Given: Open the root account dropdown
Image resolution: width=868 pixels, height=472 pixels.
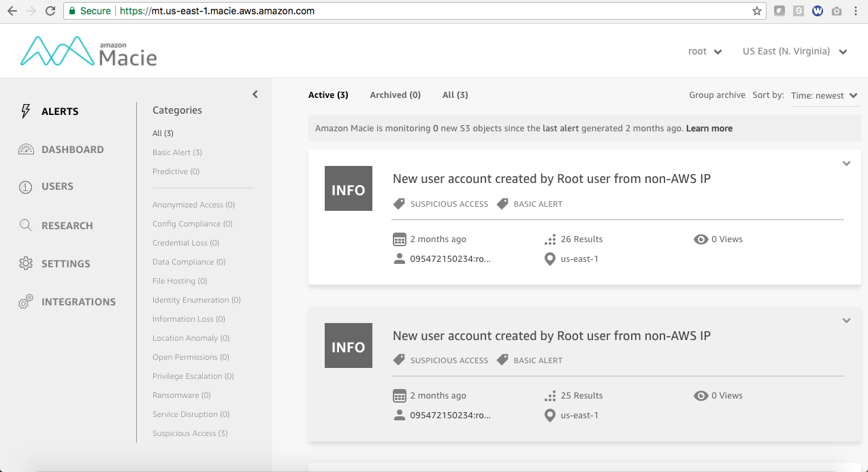Looking at the screenshot, I should click(x=705, y=52).
